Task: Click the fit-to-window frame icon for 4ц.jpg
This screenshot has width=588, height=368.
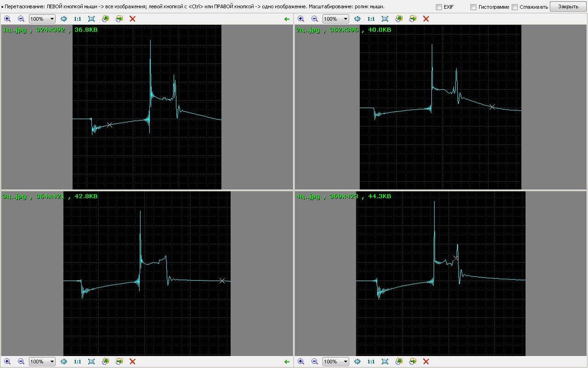Action: (385, 362)
